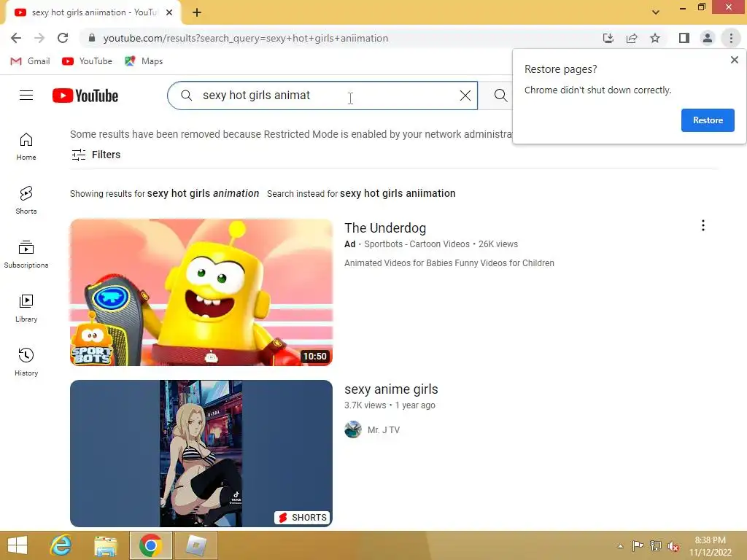Show hidden system tray icons
The height and width of the screenshot is (560, 747).
620,546
